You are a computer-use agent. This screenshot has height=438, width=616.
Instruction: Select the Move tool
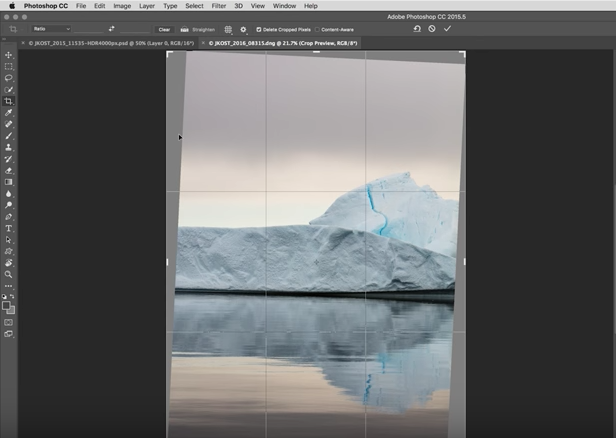click(x=9, y=55)
